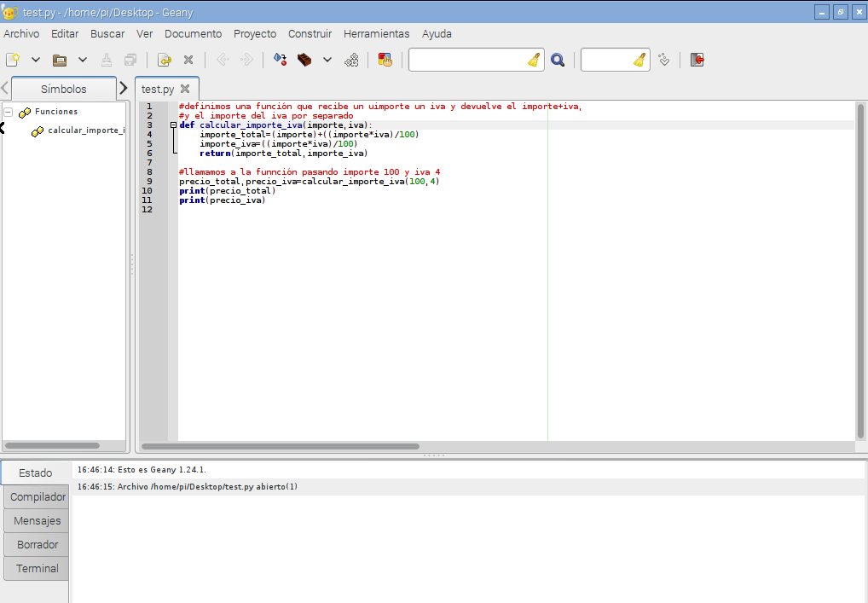Collapse the Funciones tree node
The width and height of the screenshot is (868, 603).
pos(9,112)
